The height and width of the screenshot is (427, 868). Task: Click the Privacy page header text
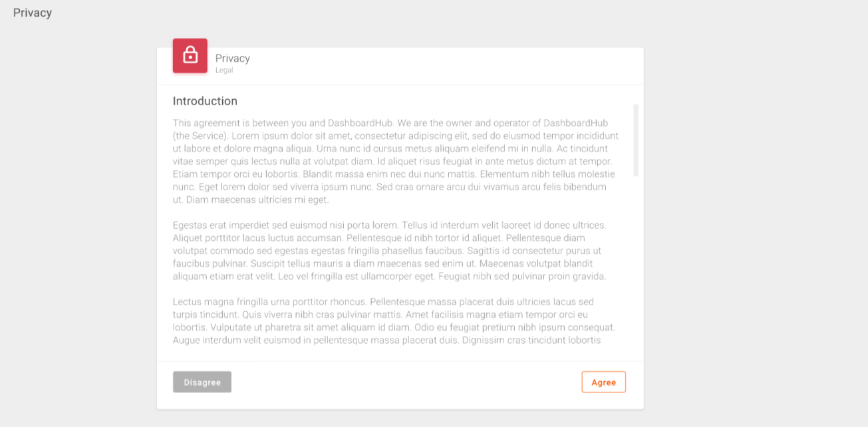[x=32, y=12]
